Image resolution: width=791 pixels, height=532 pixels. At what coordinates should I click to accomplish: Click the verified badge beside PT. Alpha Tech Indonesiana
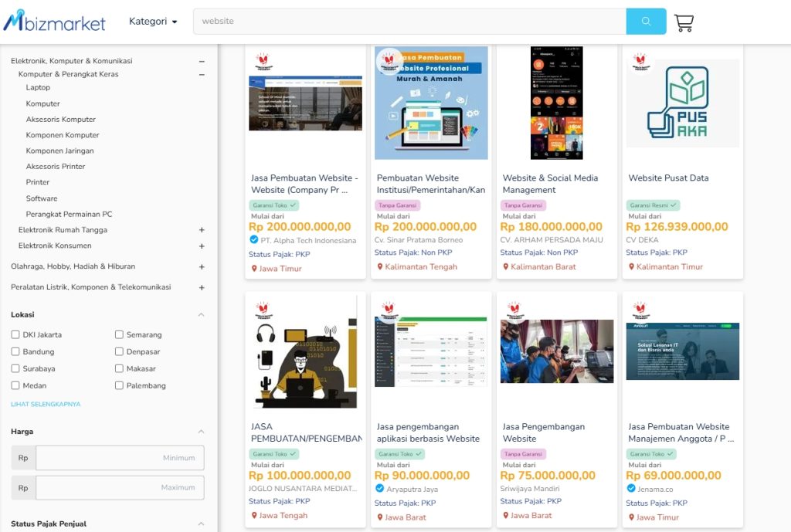click(255, 240)
